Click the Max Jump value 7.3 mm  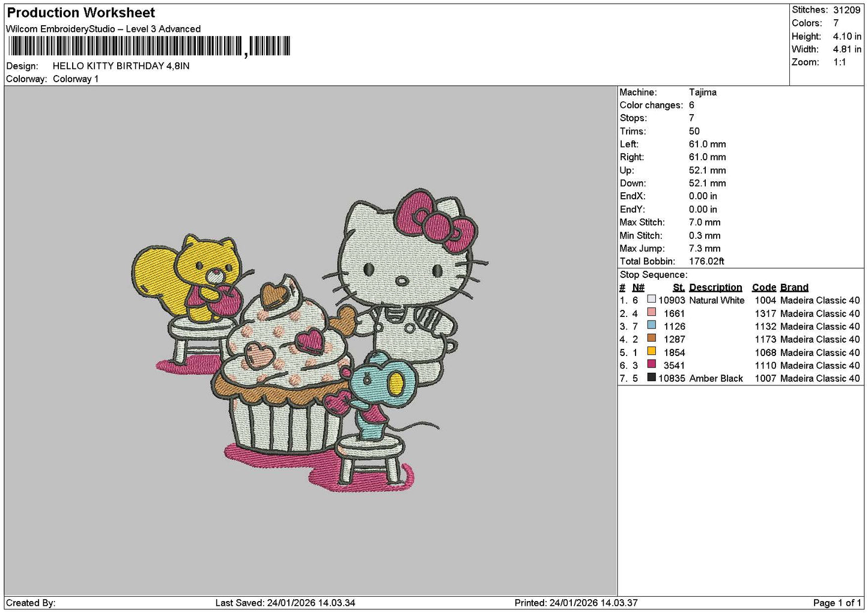click(x=705, y=249)
